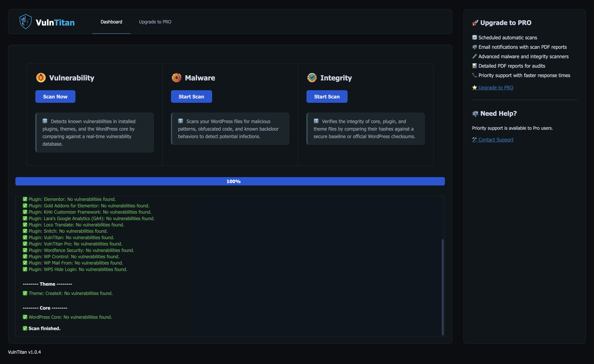This screenshot has width=594, height=364.
Task: Click the Need Help? heading
Action: coord(499,113)
